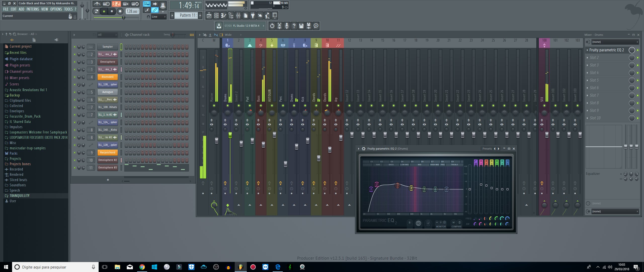Click the COMPARE button down arrow
This screenshot has height=272, width=644.
[x=454, y=222]
